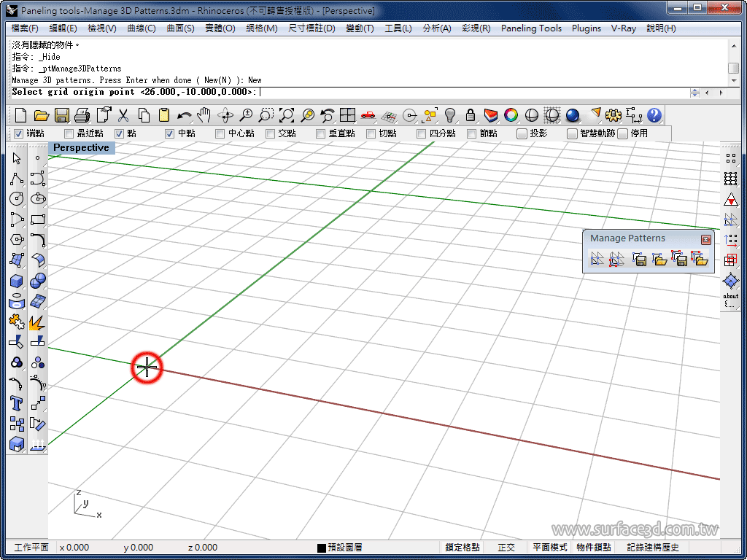
Task: Open the 曲面(S) menu
Action: coord(181,28)
